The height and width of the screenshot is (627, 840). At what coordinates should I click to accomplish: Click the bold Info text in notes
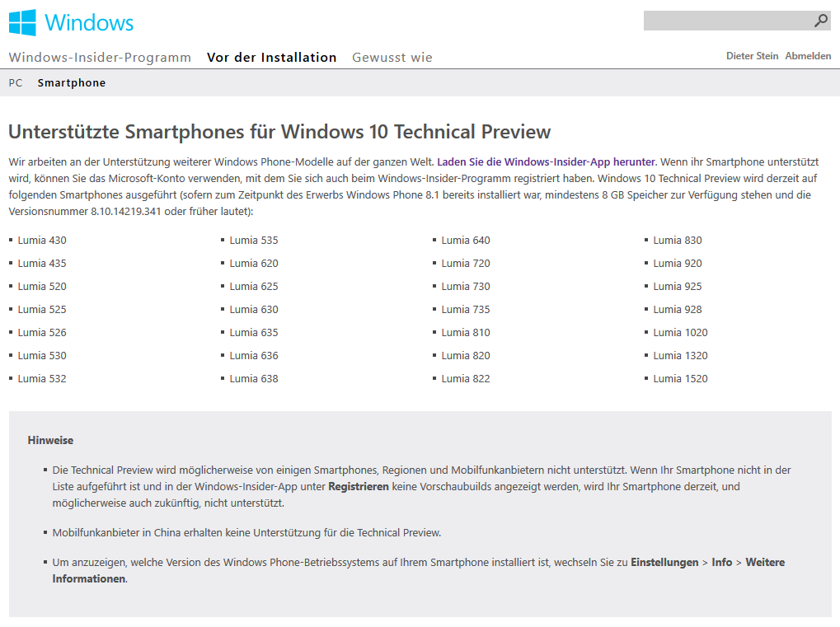pyautogui.click(x=721, y=562)
